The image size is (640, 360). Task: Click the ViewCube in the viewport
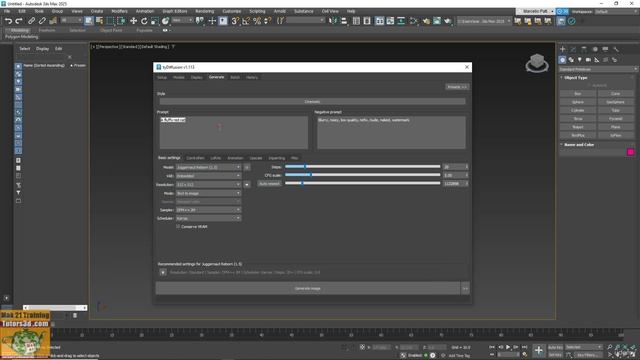(x=537, y=63)
